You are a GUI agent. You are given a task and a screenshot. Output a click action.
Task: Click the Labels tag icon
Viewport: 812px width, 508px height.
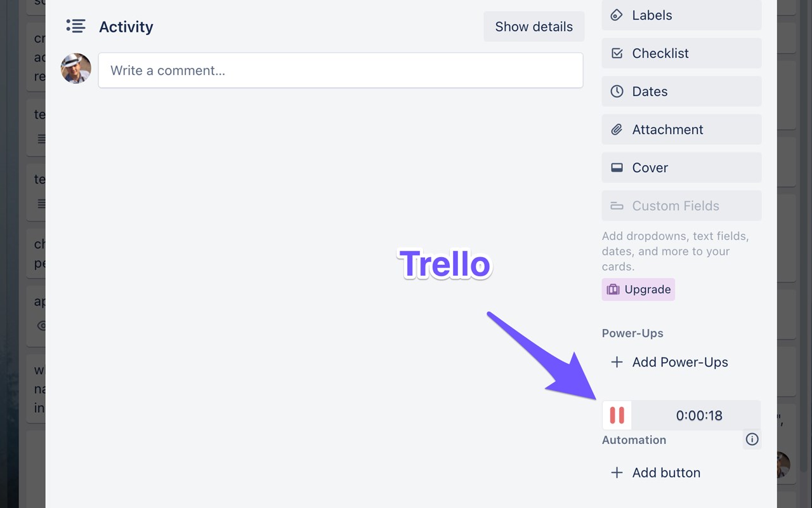click(x=617, y=15)
